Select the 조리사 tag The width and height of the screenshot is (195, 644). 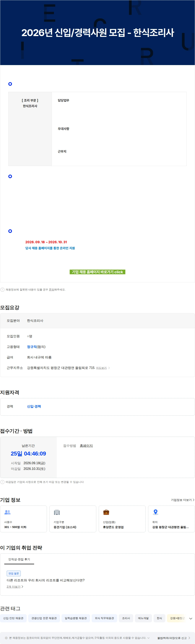[x=126, y=618]
